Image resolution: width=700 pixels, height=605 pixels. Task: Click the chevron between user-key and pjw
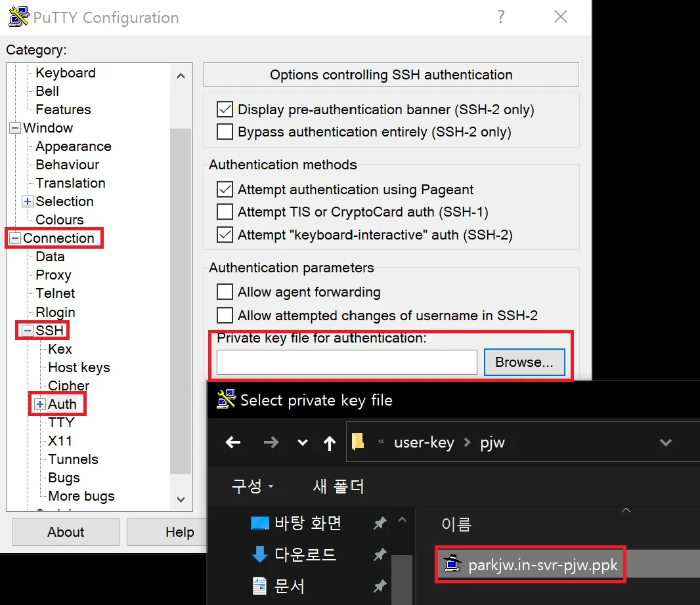(x=467, y=442)
